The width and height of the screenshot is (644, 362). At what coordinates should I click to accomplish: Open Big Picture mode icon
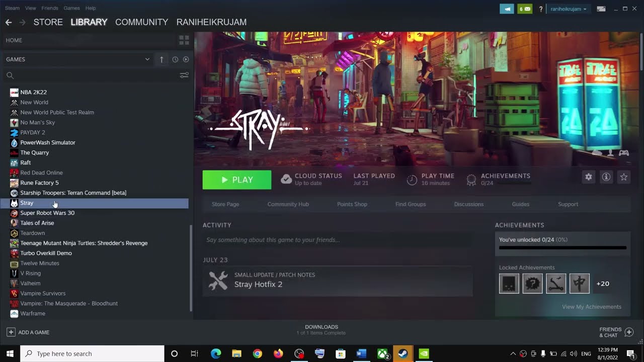[601, 9]
